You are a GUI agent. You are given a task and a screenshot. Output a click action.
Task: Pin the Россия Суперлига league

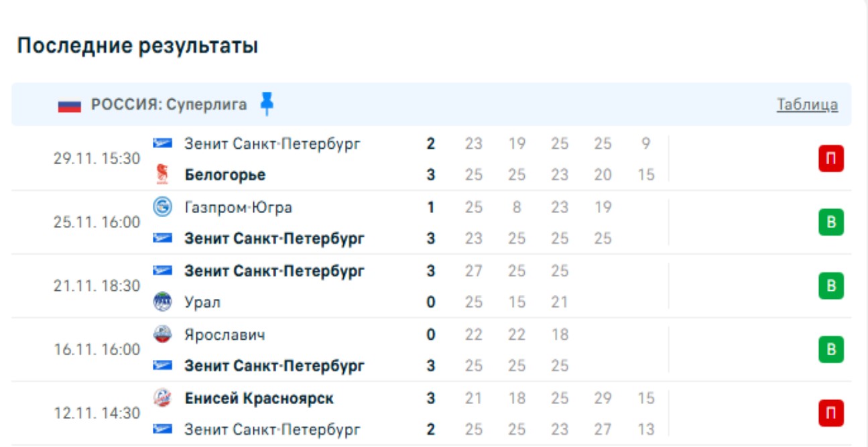pos(267,104)
